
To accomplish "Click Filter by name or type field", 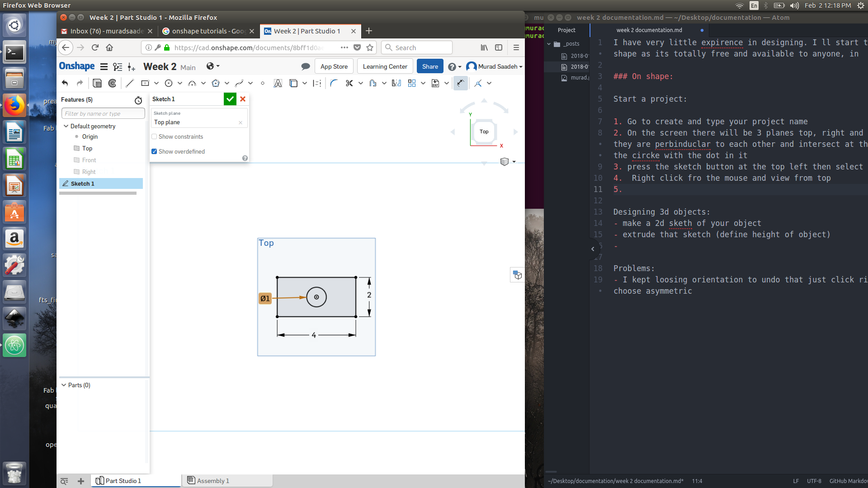I will 103,113.
